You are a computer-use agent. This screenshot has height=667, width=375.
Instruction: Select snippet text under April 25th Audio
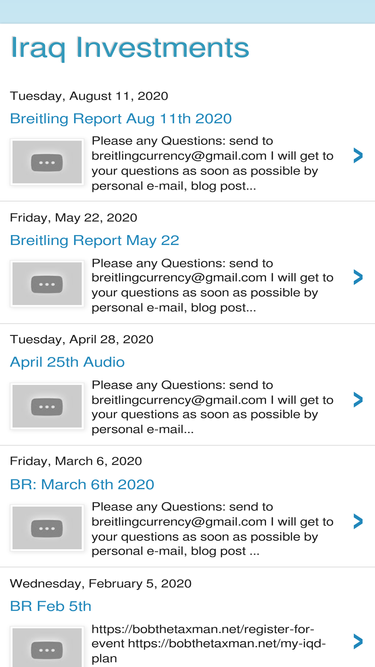(213, 407)
